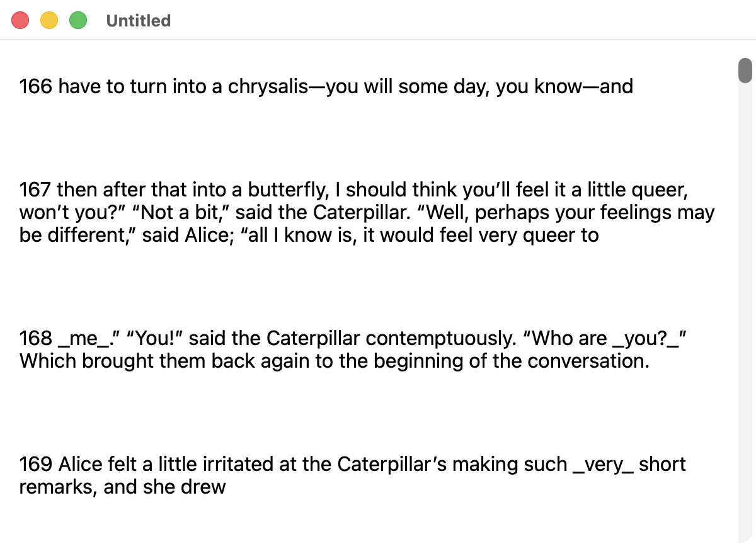756x544 pixels.
Task: Click the line number 167
Action: pos(35,190)
